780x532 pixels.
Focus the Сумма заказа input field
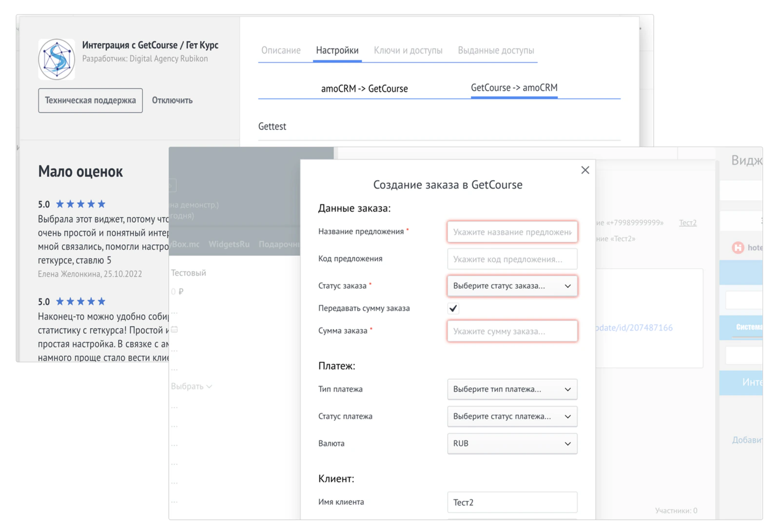click(x=512, y=331)
